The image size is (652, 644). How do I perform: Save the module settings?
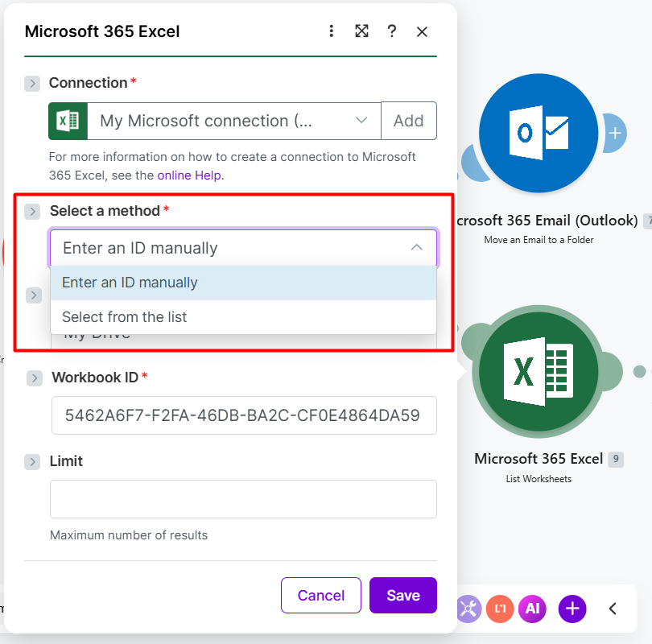(403, 596)
